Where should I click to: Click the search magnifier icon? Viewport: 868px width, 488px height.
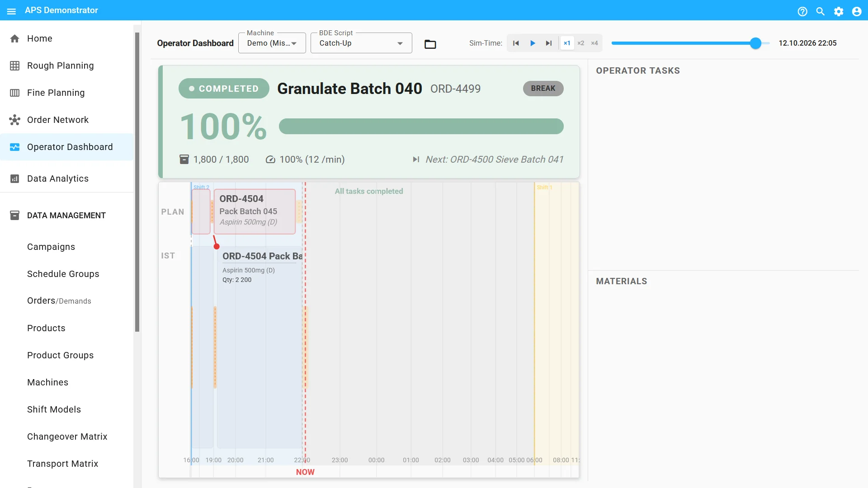click(821, 11)
